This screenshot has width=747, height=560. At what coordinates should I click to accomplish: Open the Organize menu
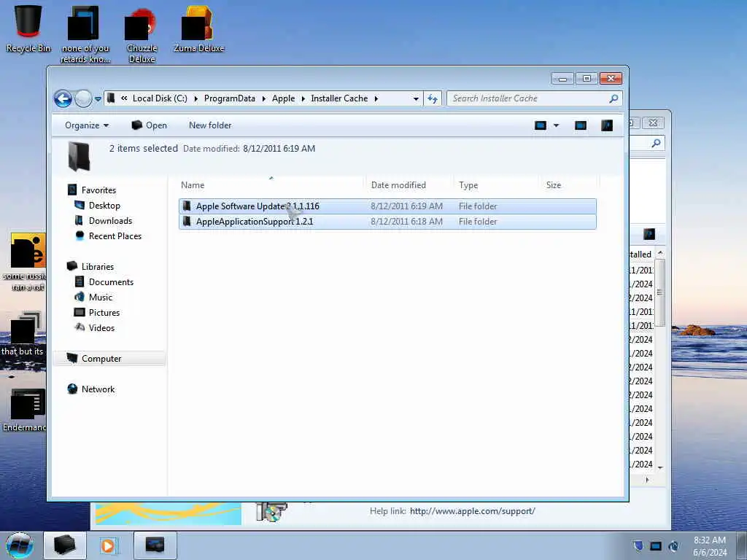pos(87,125)
